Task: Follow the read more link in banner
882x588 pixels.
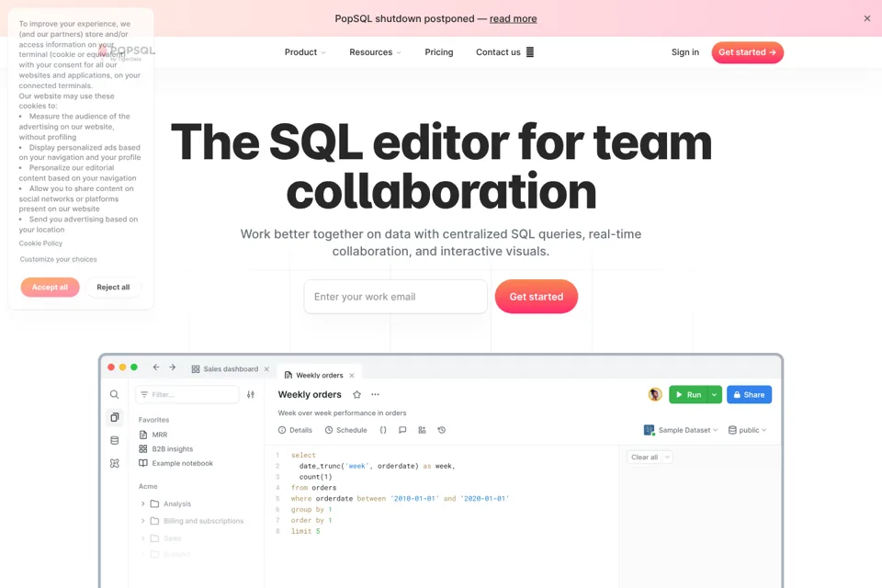Action: (x=513, y=18)
